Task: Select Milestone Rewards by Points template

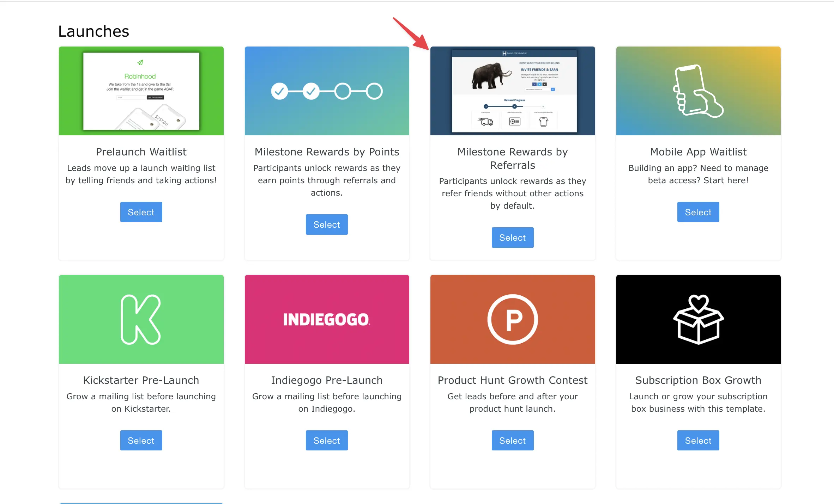Action: coord(327,225)
